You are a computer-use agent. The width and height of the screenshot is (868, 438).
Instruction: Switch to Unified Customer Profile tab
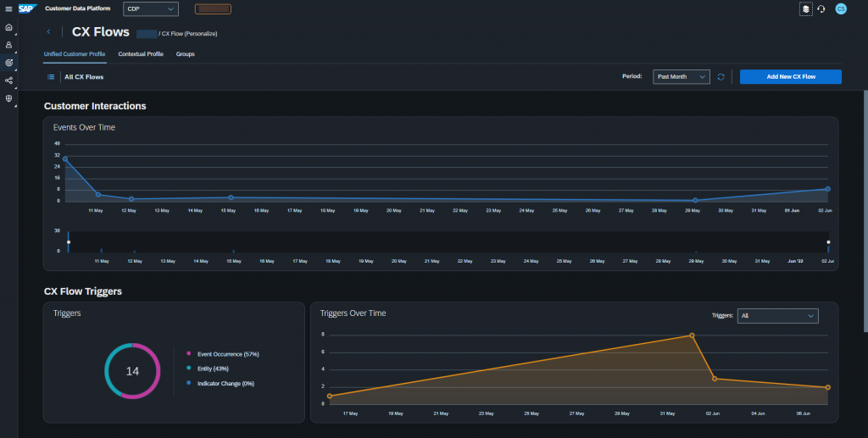pos(75,54)
